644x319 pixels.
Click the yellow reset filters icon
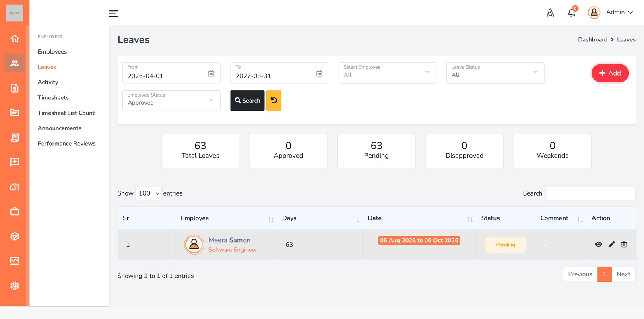(x=274, y=101)
